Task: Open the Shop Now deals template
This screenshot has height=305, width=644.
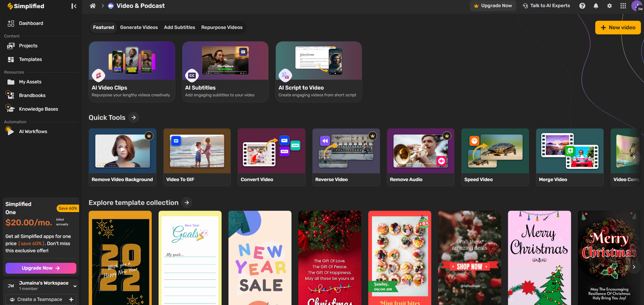Action: point(470,258)
